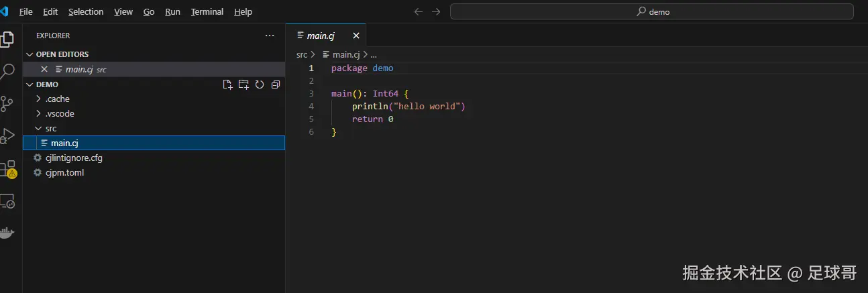Click src in the breadcrumb path

pos(302,54)
